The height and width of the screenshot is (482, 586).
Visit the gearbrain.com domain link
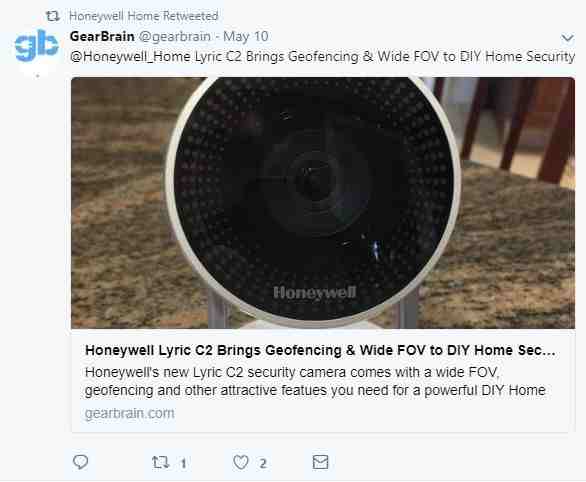(129, 413)
